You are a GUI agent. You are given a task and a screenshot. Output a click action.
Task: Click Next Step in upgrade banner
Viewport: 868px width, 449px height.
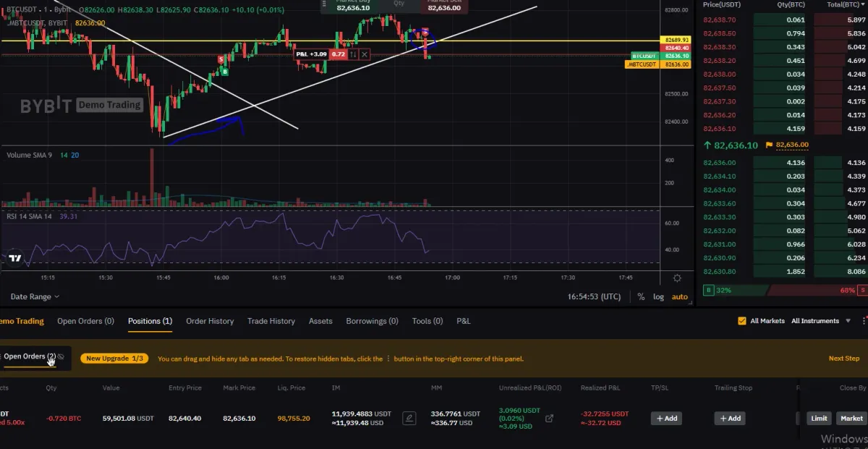[843, 359]
